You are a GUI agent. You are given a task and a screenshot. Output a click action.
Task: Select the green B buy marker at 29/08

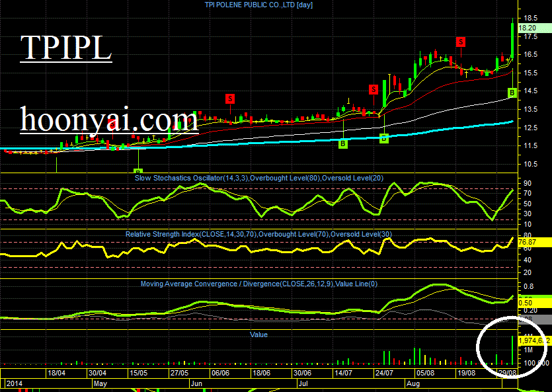(x=512, y=93)
